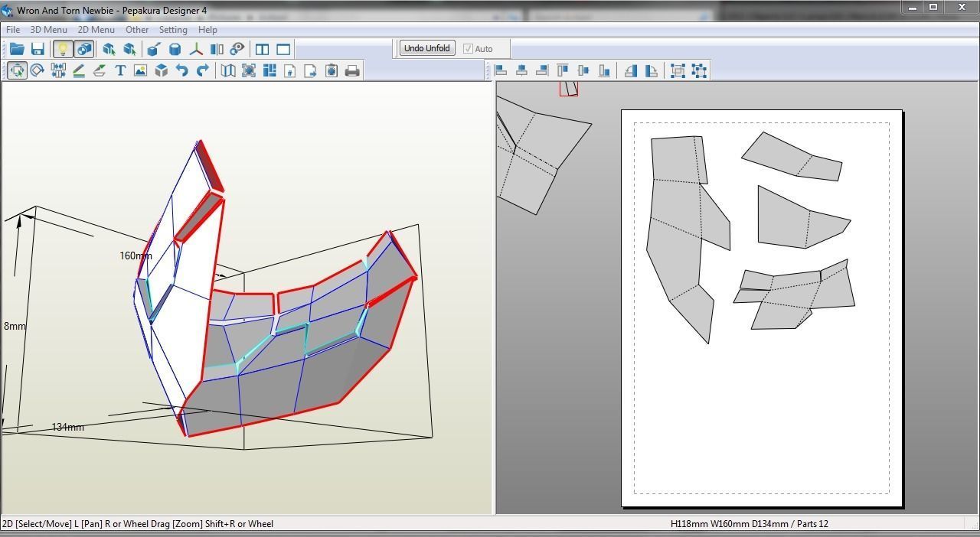Redo the action with the arrow icon
This screenshot has height=537, width=980.
[203, 70]
